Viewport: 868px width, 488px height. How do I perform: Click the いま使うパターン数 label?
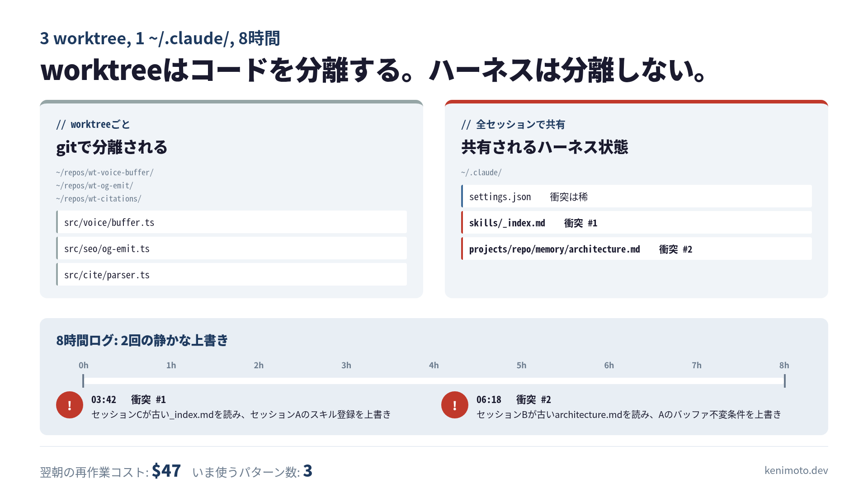(x=246, y=472)
